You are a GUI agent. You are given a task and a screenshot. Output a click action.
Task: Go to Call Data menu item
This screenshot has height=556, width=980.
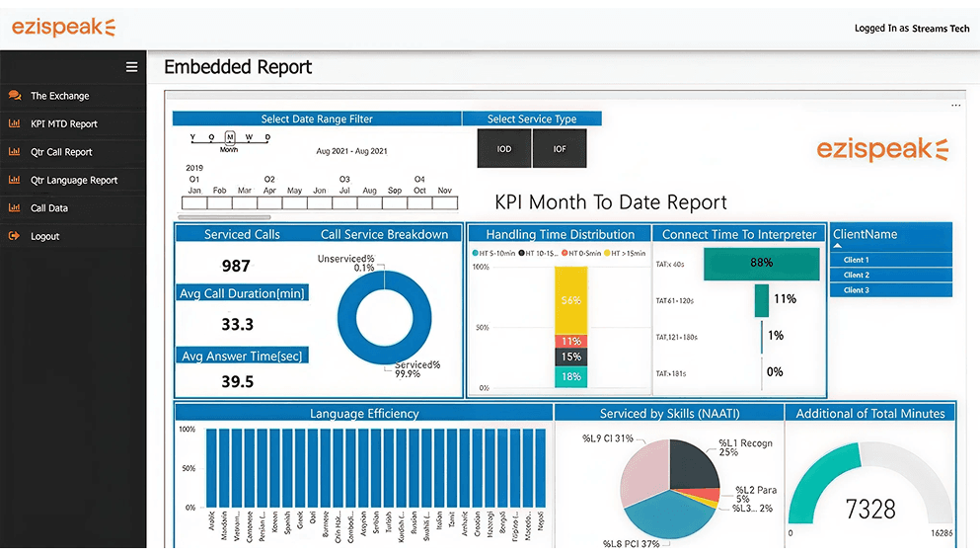coord(49,208)
